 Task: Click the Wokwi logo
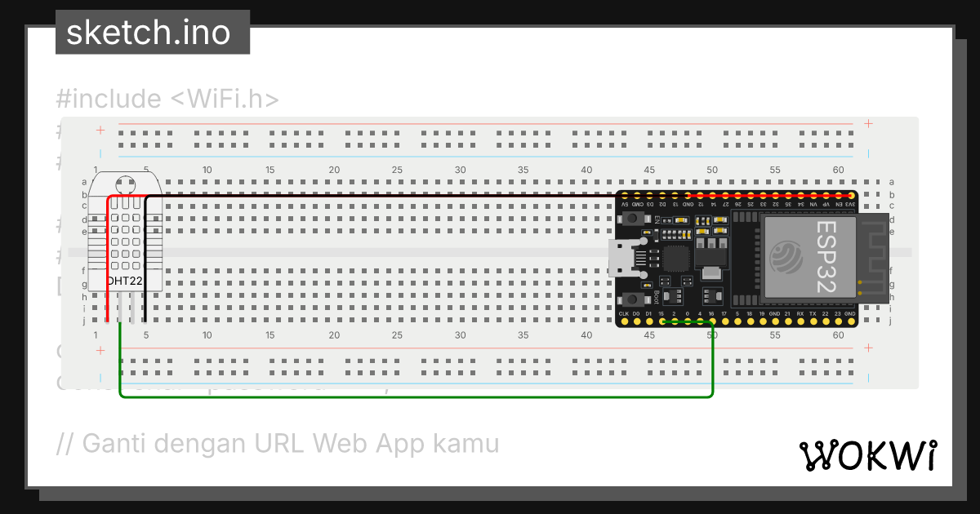(867, 455)
